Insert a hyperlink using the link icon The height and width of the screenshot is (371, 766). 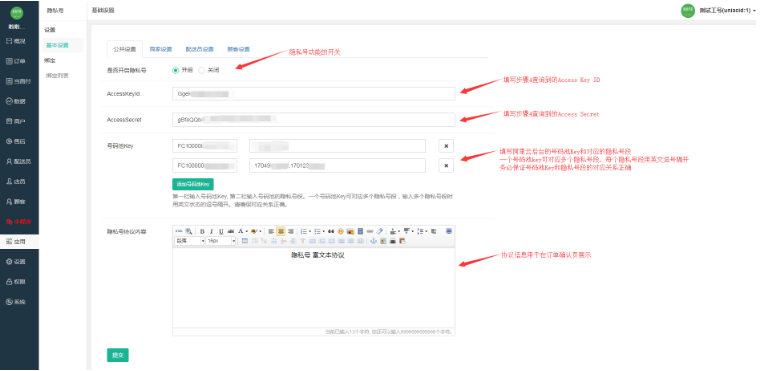pyautogui.click(x=370, y=232)
